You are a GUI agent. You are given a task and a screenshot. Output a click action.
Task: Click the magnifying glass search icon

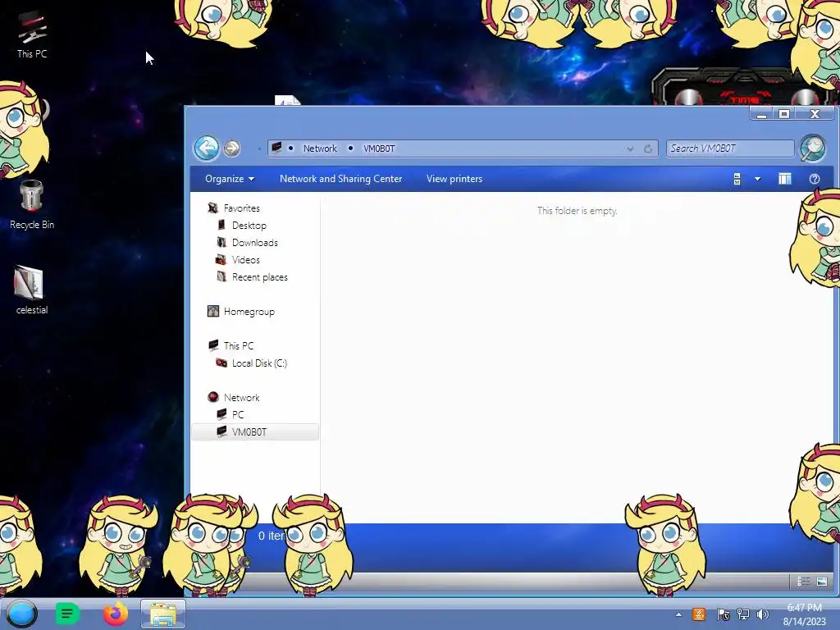813,148
